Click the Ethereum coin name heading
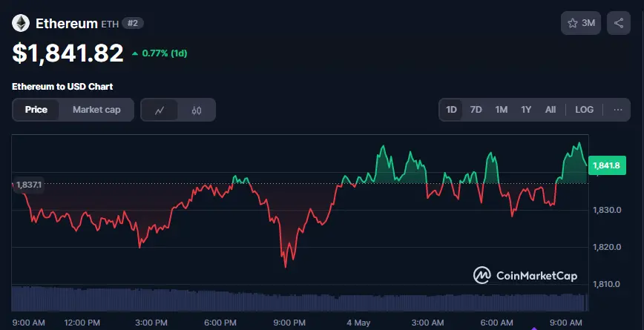Screen dimensions: 644x330 67,24
